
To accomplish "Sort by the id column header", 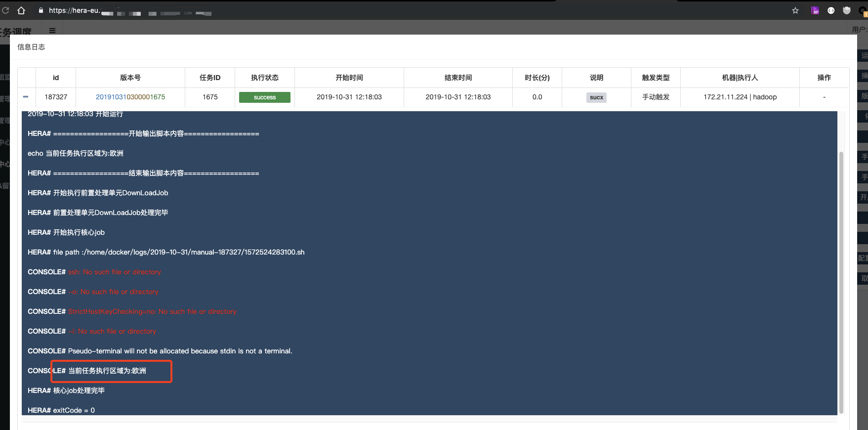I will click(56, 78).
